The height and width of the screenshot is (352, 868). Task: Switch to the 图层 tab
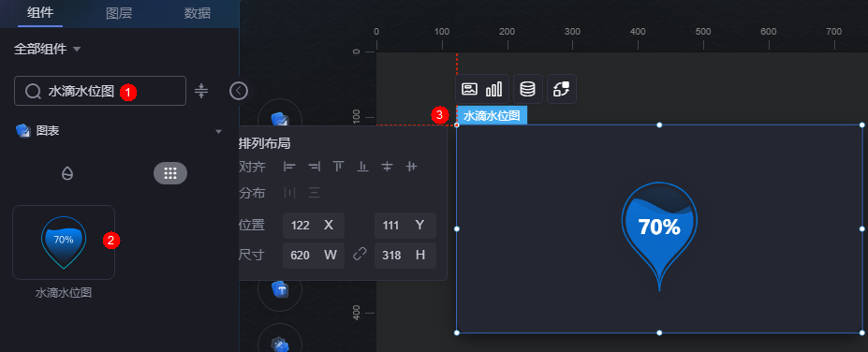click(x=119, y=13)
